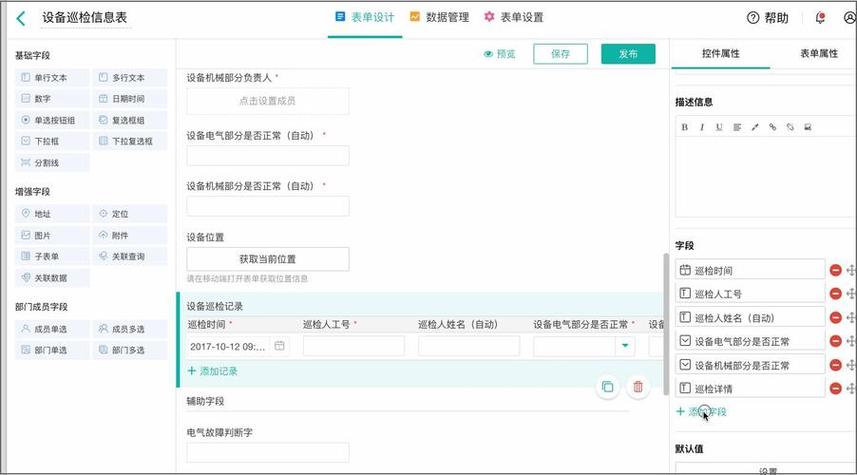The height and width of the screenshot is (475, 857).
Task: Click the move handle of 巡检时间 field
Action: pos(851,270)
